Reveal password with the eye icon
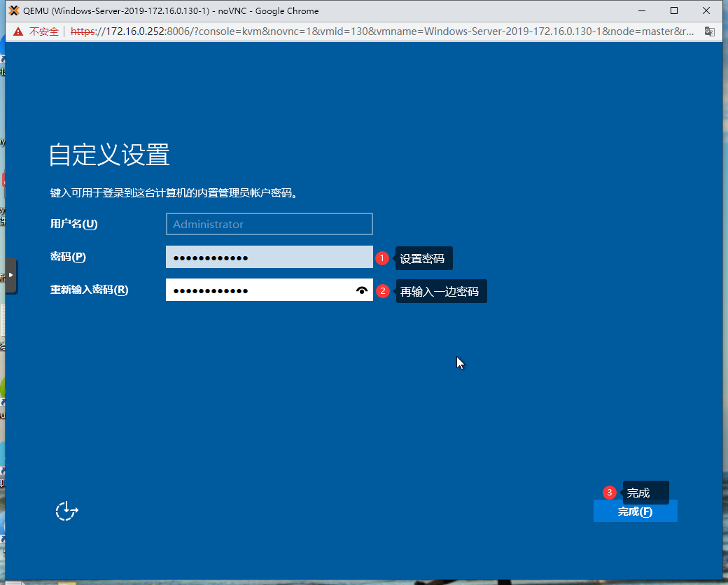The width and height of the screenshot is (728, 585). pyautogui.click(x=362, y=290)
